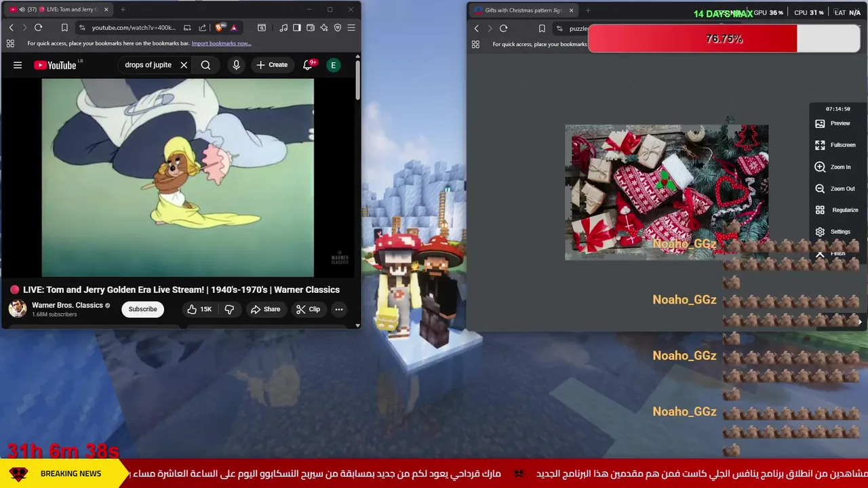Open the Brave Shields lion icon
Image resolution: width=868 pixels, height=488 pixels.
[x=219, y=28]
